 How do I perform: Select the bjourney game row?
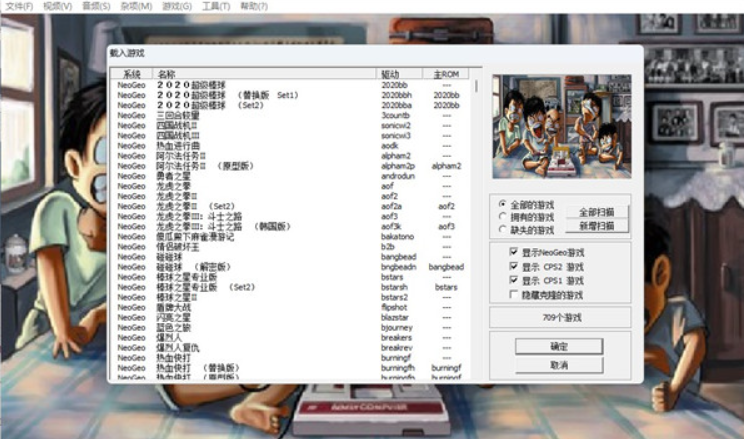[291, 327]
